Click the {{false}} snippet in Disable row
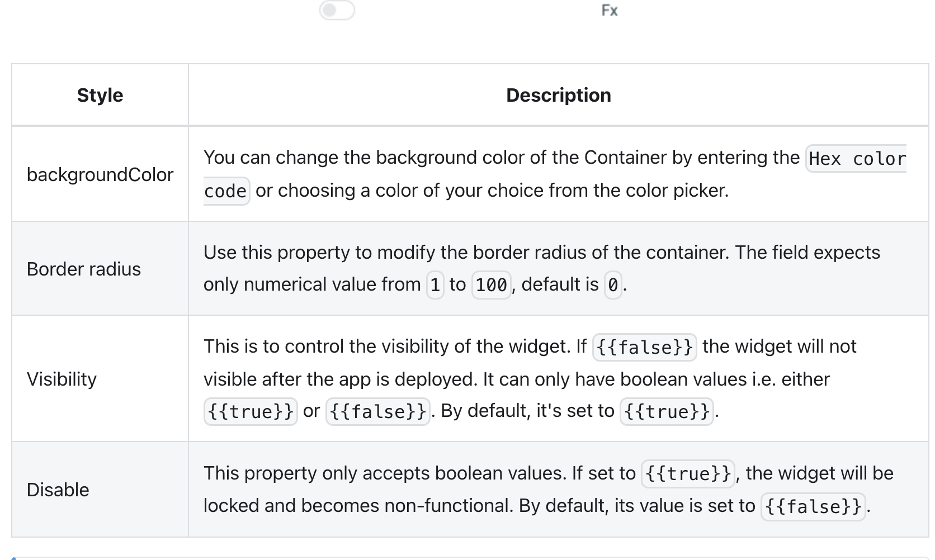This screenshot has height=560, width=935. point(813,507)
